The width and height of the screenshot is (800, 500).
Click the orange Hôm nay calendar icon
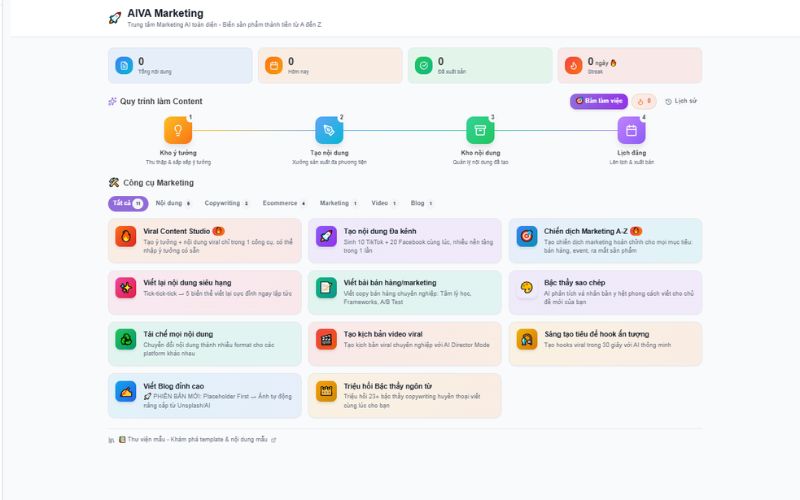pos(274,65)
